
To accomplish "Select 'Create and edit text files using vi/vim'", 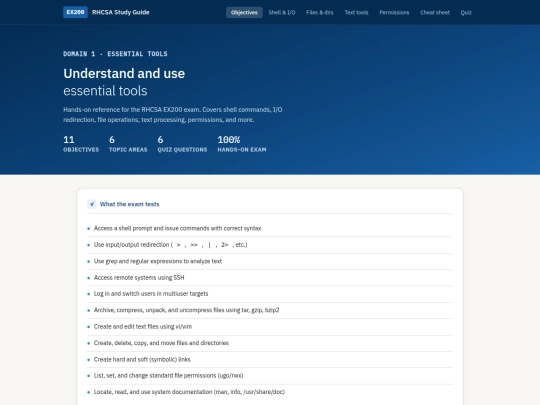I will coord(270,326).
